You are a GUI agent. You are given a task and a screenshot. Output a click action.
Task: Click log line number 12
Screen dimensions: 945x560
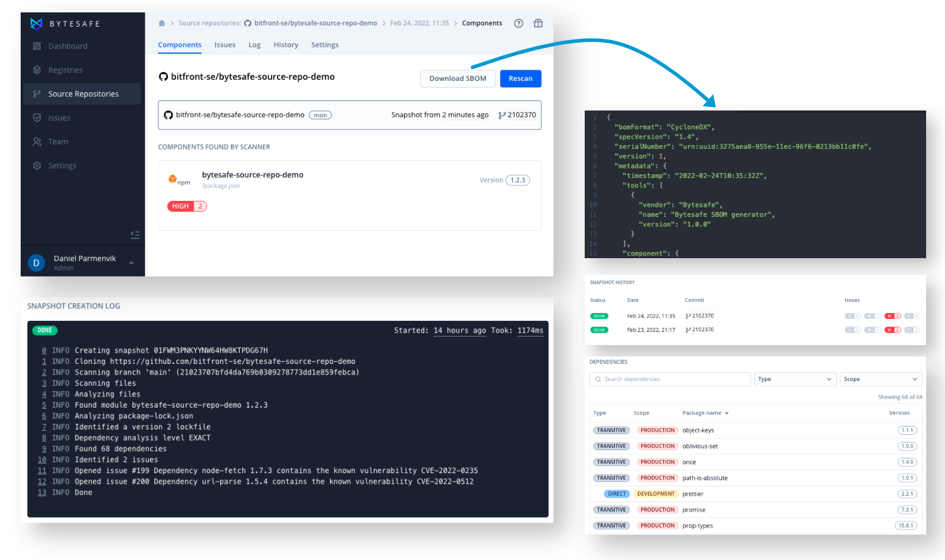(x=42, y=482)
